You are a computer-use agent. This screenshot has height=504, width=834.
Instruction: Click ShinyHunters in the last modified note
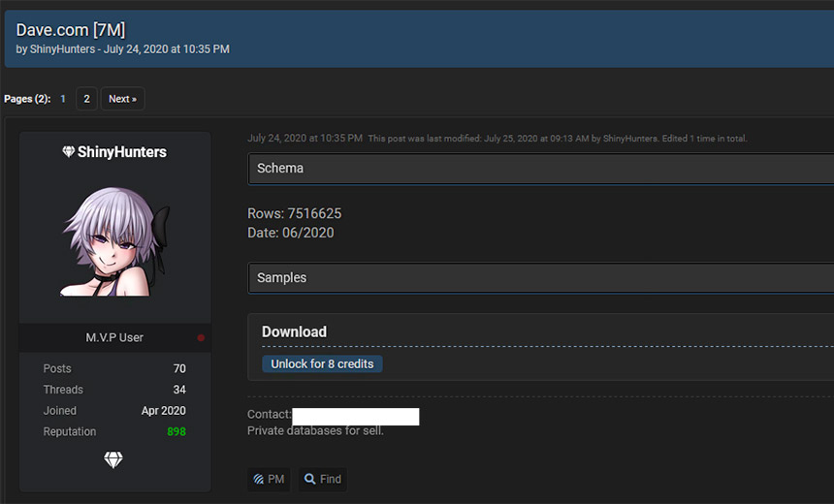630,139
